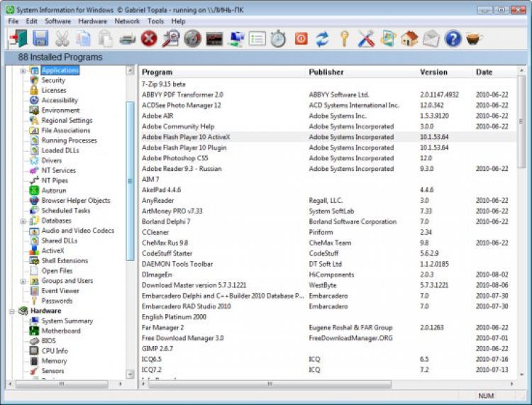
Task: Select the Borland Delphi 7 row
Action: click(328, 221)
